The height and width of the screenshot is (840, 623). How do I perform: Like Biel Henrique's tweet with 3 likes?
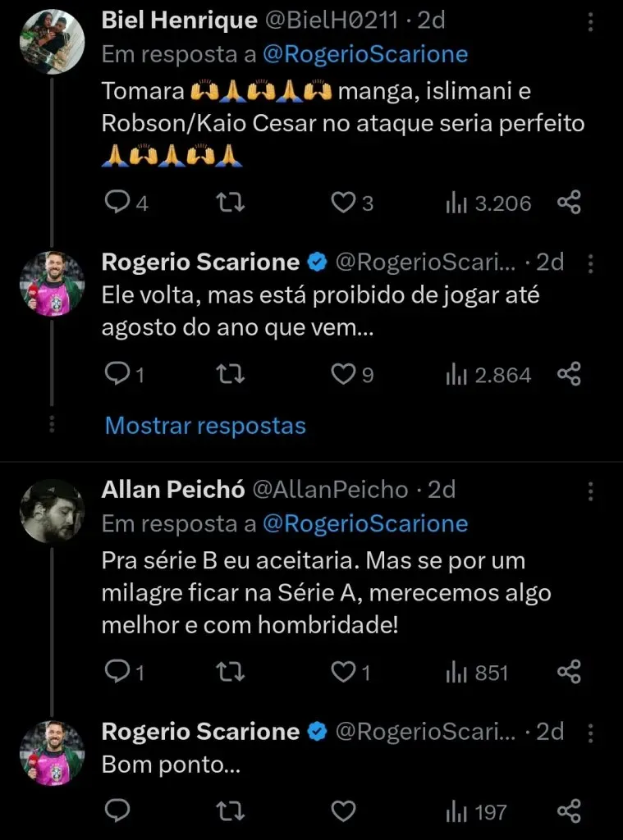pos(343,203)
